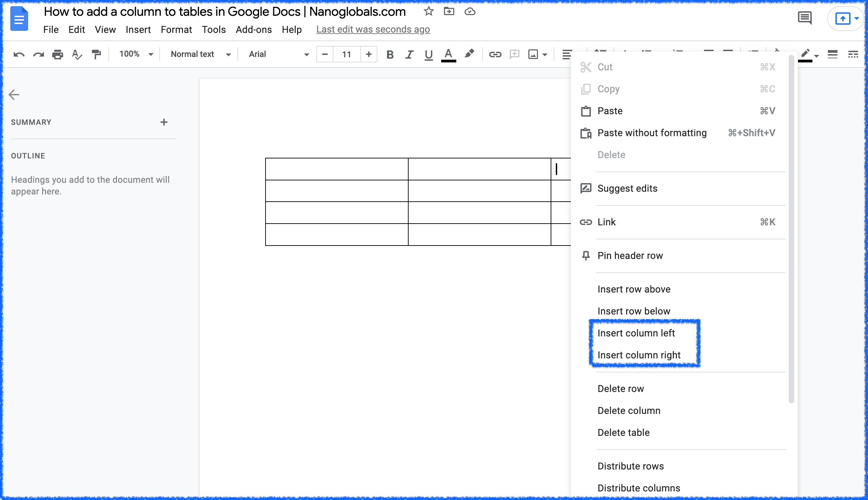Viewport: 868px width, 500px height.
Task: Click the Underline formatting icon
Action: click(x=429, y=54)
